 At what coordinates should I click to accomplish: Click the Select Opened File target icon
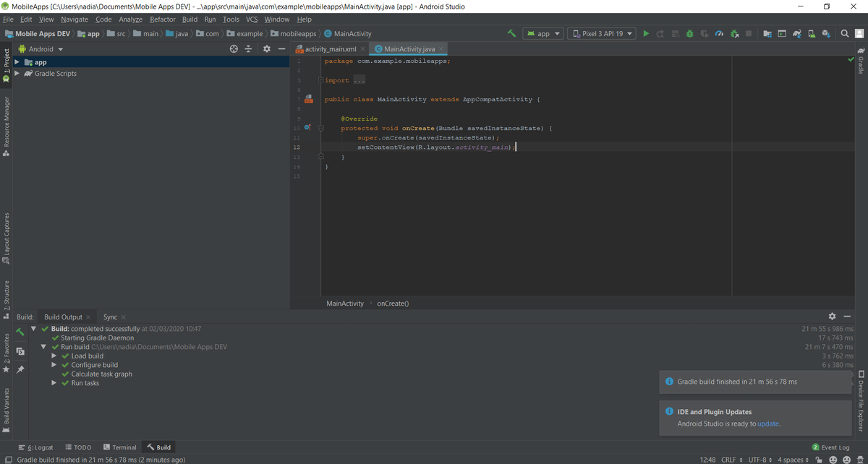(x=234, y=49)
